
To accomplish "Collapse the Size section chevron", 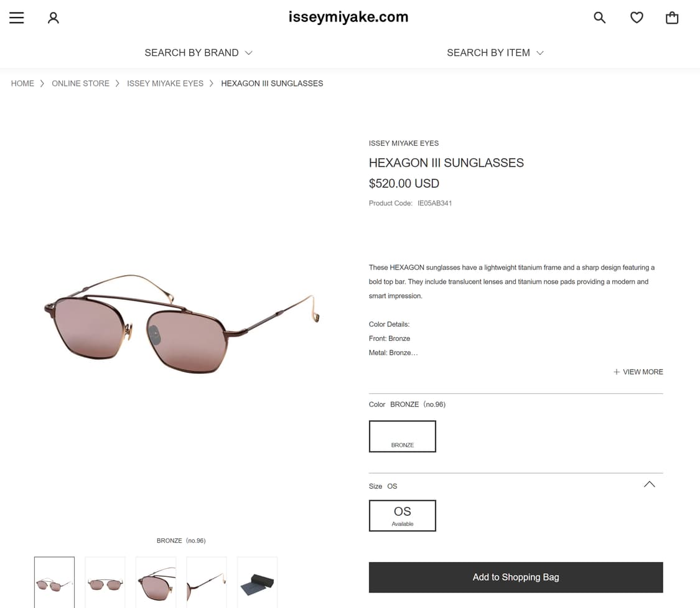I will tap(650, 484).
